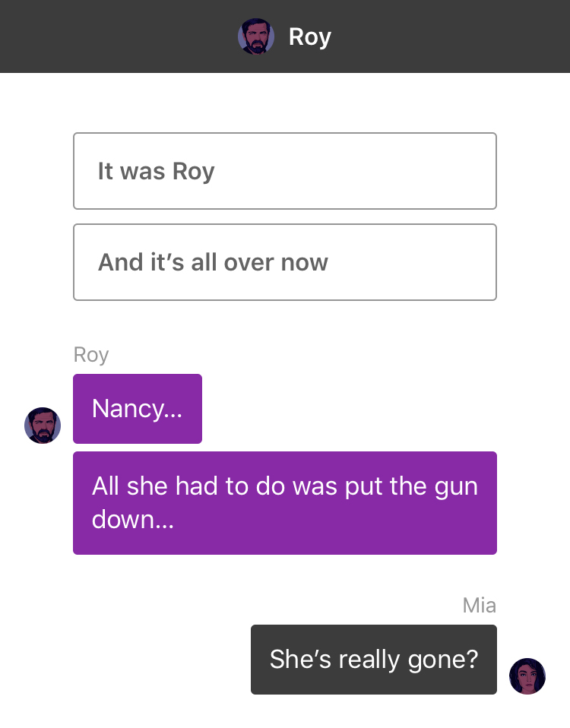This screenshot has width=570, height=728.
Task: Tap the contact name Roy in title bar
Action: [x=309, y=37]
